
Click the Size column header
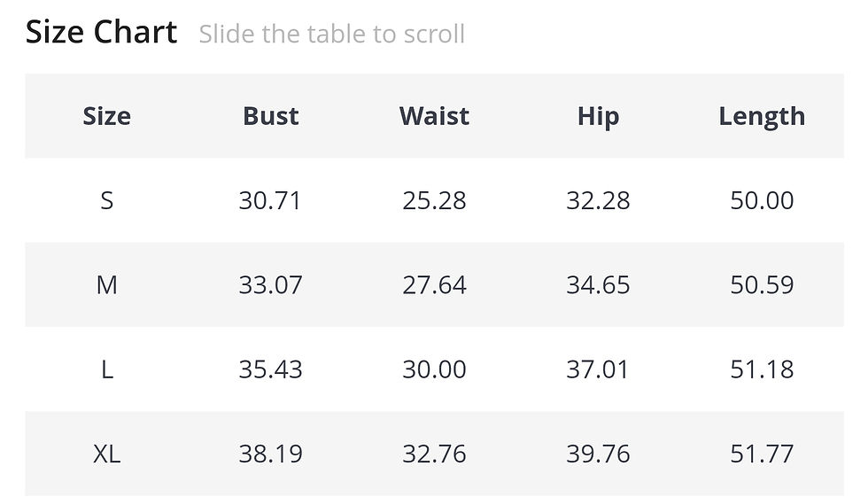click(107, 116)
